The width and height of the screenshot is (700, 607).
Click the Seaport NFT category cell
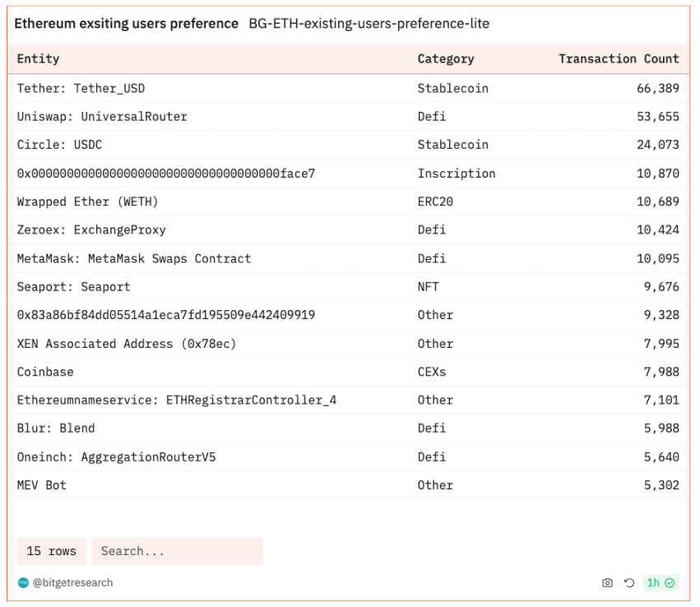(428, 287)
